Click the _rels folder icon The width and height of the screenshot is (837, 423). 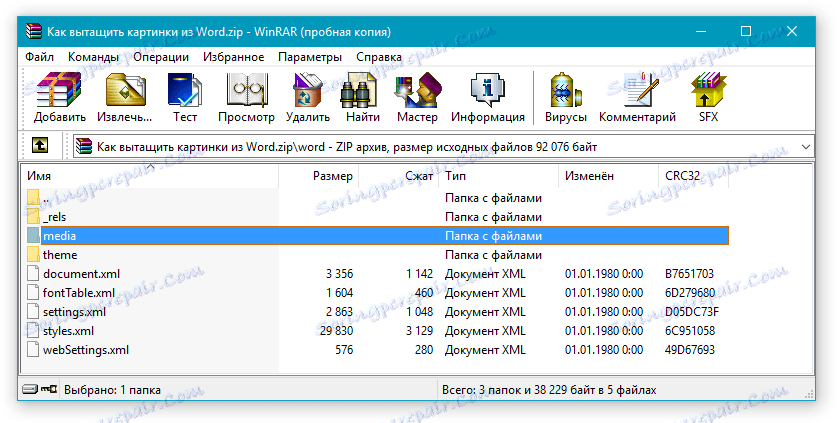tap(33, 217)
